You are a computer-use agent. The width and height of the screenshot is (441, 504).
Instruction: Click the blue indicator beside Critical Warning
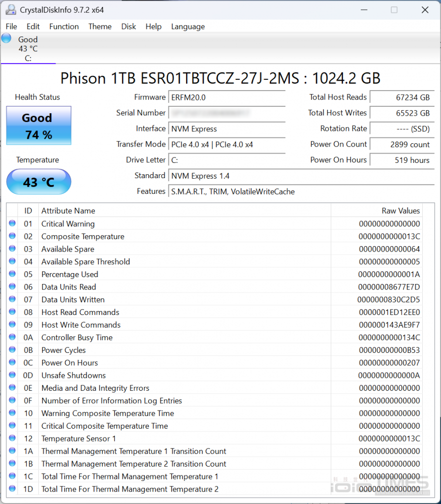pos(11,222)
